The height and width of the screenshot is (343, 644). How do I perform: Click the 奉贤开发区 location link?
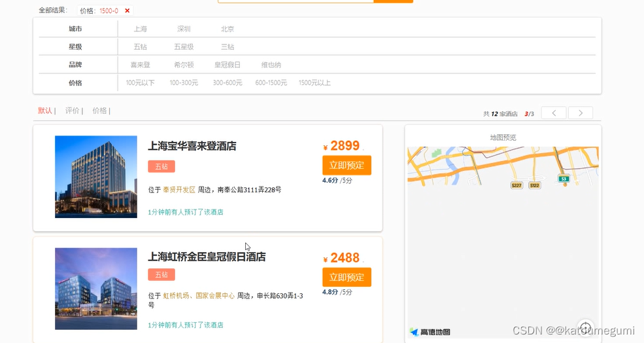179,190
